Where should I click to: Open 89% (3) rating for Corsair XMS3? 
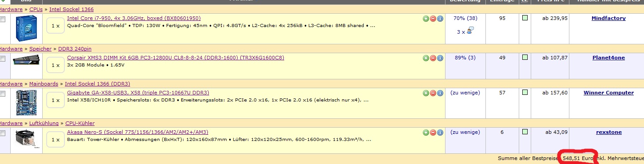[x=465, y=58]
